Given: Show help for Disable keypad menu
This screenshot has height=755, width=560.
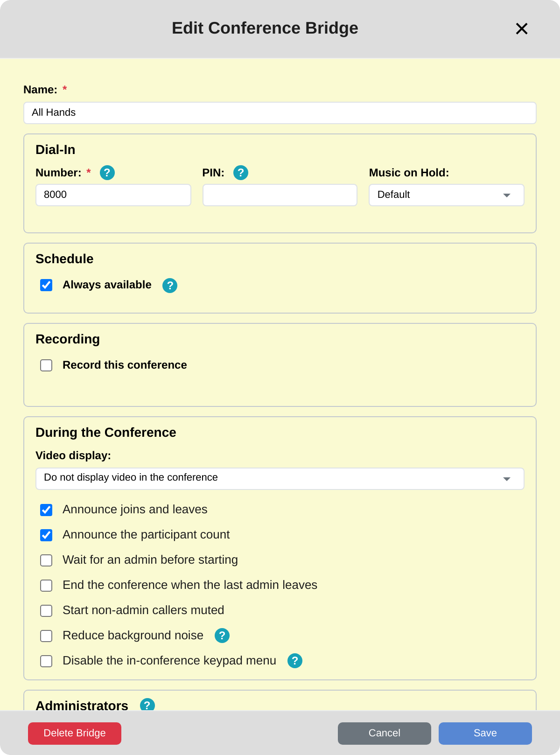Looking at the screenshot, I should pyautogui.click(x=295, y=661).
